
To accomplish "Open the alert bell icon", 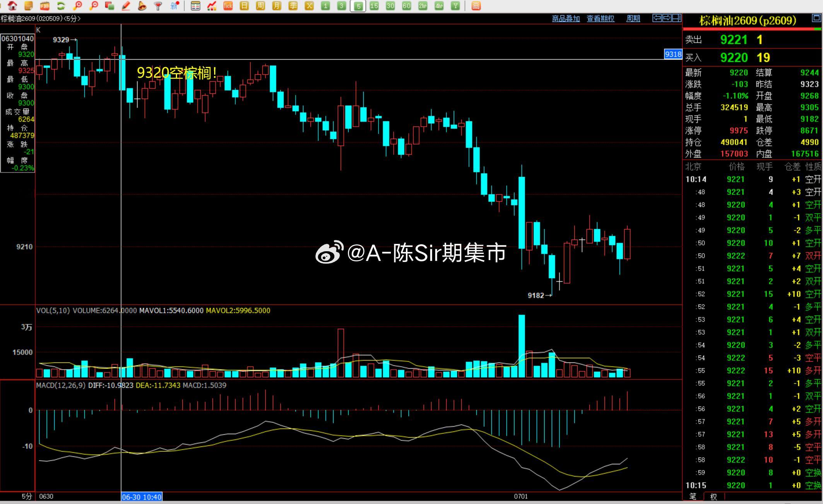I will (x=142, y=6).
